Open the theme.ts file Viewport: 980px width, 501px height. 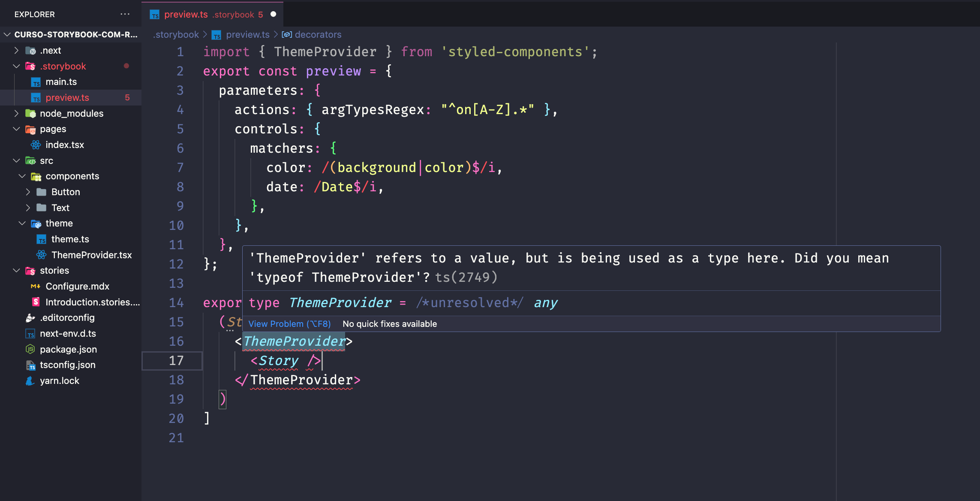click(x=69, y=238)
